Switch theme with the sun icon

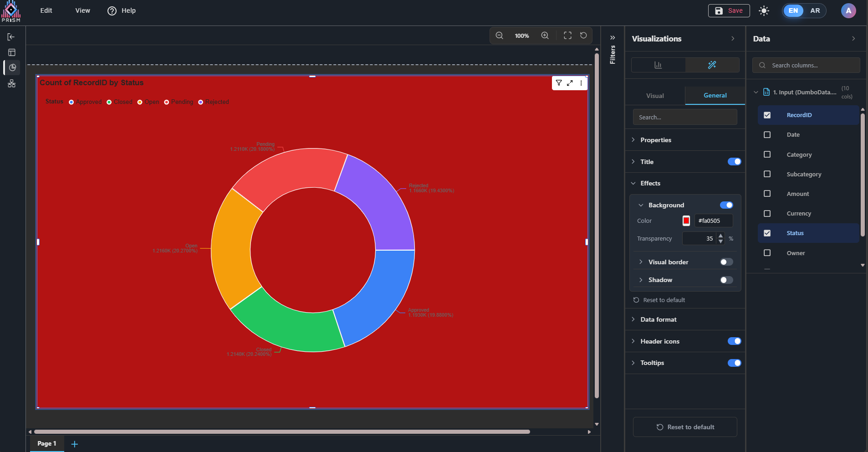[x=764, y=10]
